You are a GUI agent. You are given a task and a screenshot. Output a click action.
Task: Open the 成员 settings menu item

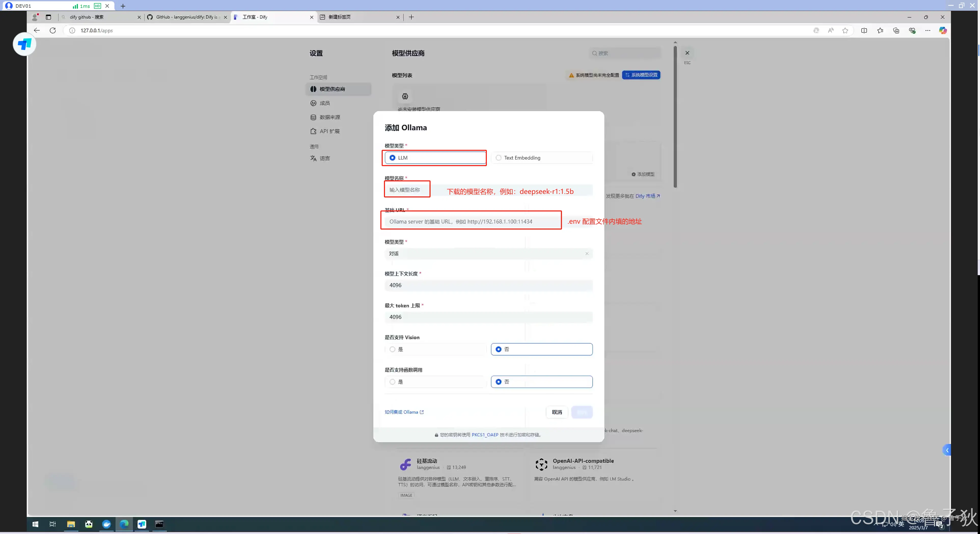click(x=325, y=103)
